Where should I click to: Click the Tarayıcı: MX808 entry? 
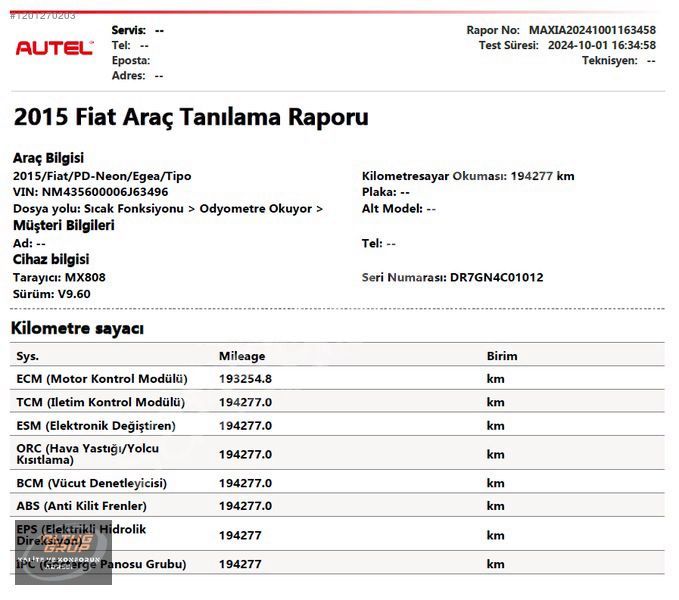[59, 277]
